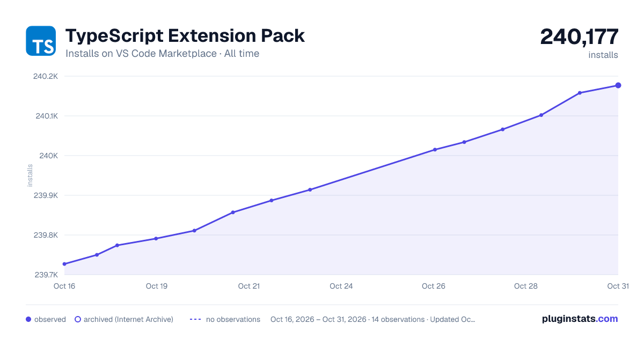644x338 pixels.
Task: Click the Oct 19 x-axis label
Action: (157, 286)
